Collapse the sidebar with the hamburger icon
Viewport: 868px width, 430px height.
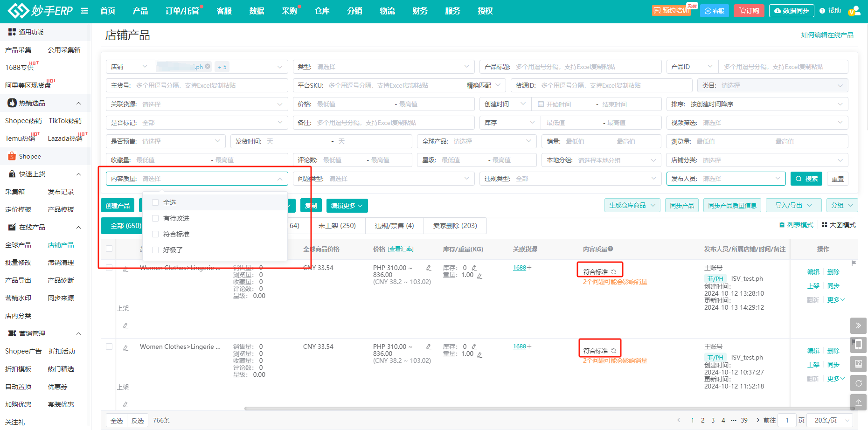84,11
